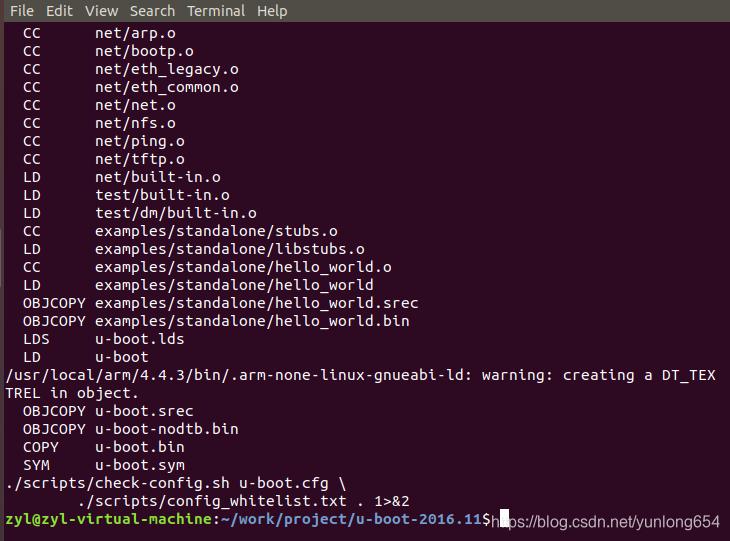Click the arm-none-linux-gnueabi-ld warning text
The height and width of the screenshot is (541, 730).
pos(360,375)
